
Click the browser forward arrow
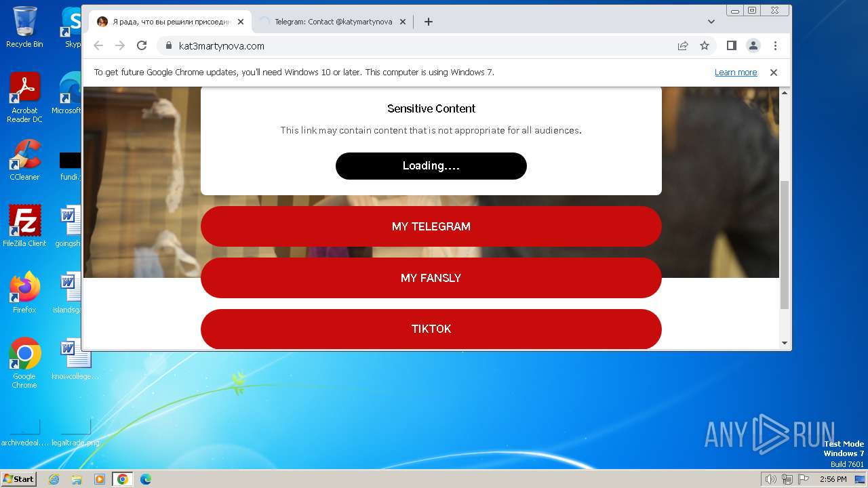point(120,45)
